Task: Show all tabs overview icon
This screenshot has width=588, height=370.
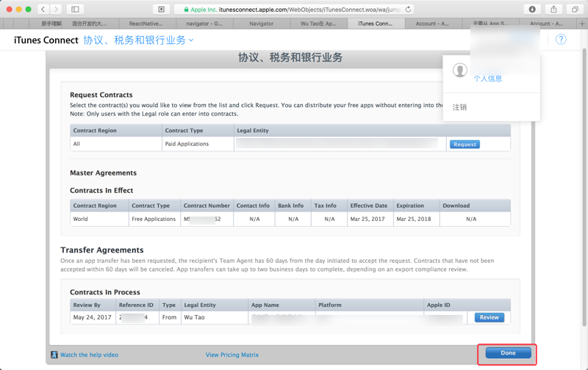Action: point(575,10)
